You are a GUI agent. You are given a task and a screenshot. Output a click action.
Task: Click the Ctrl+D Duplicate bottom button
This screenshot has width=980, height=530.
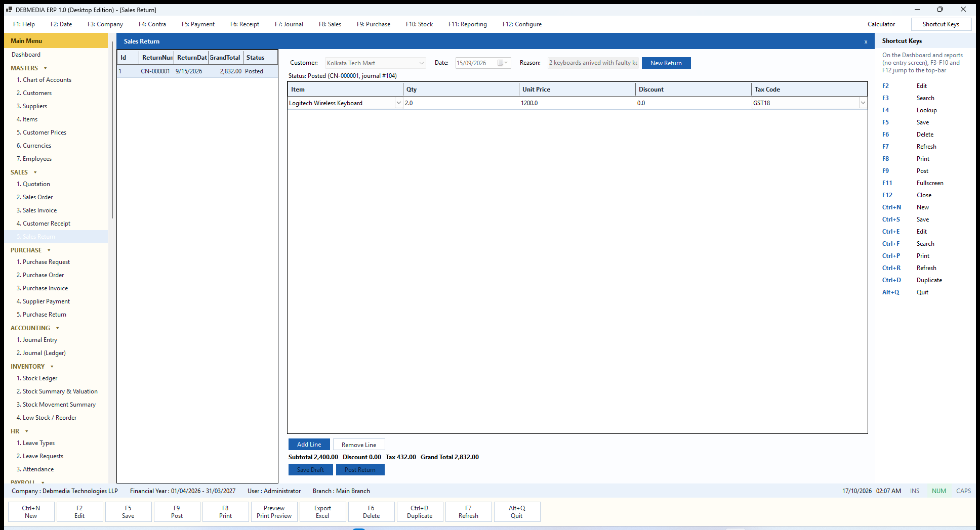point(420,512)
